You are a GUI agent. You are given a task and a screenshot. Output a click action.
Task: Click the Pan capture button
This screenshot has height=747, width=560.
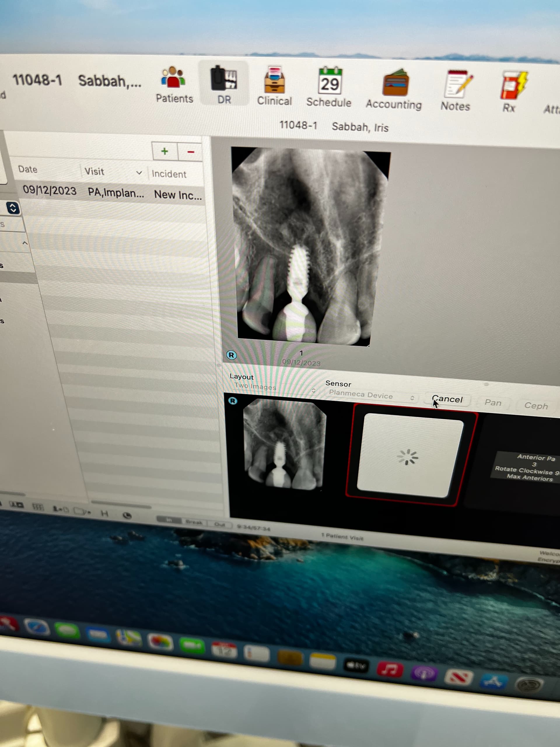pos(493,403)
